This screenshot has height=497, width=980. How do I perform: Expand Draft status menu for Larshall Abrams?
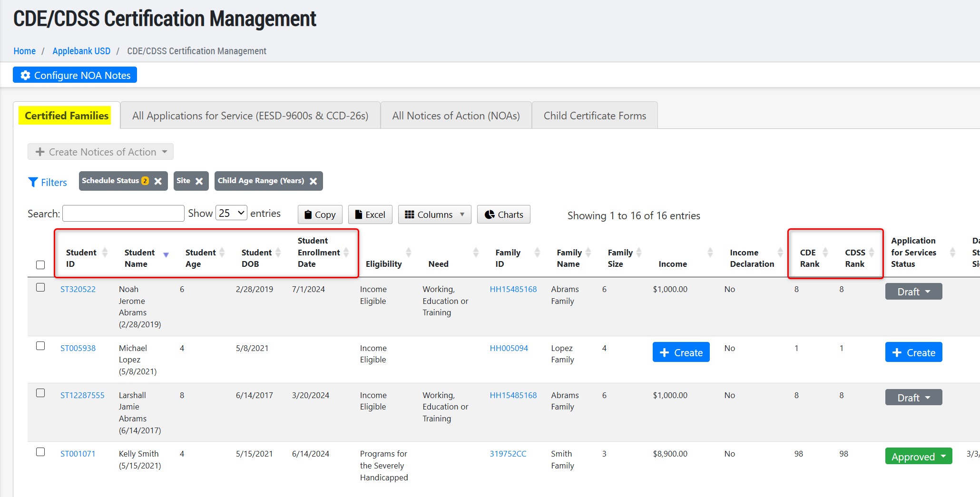pyautogui.click(x=913, y=398)
